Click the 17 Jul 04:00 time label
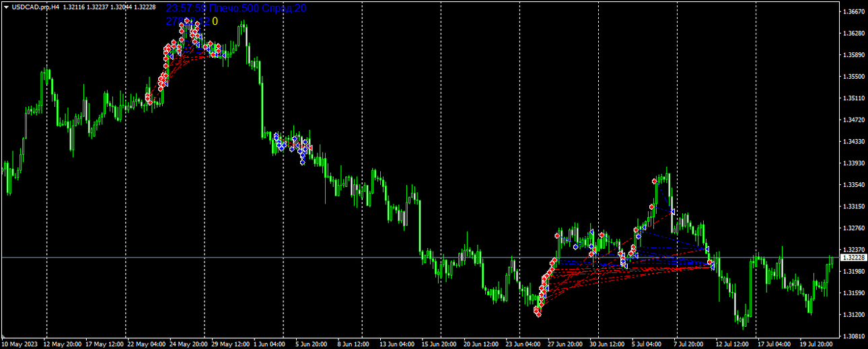This screenshot has height=349, width=868. [x=773, y=344]
